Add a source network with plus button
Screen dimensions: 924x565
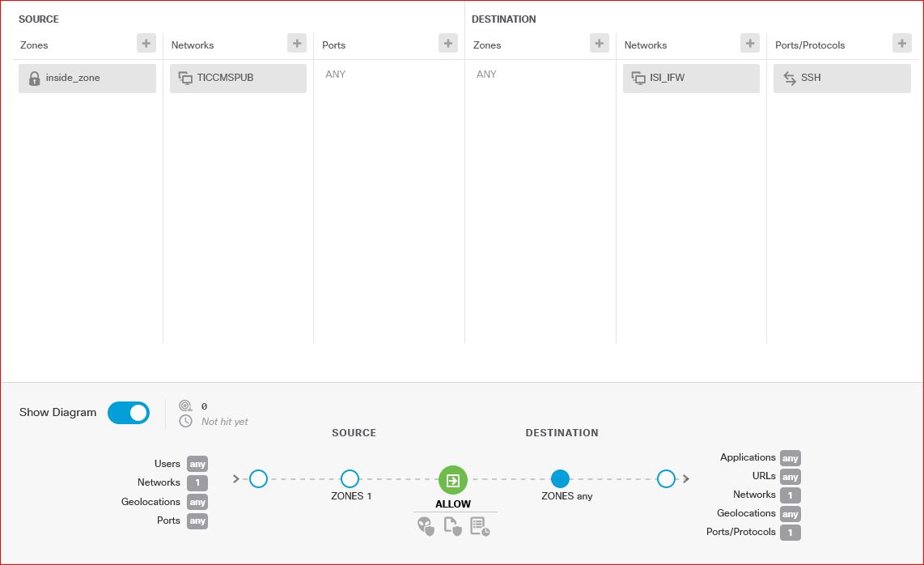pos(297,44)
